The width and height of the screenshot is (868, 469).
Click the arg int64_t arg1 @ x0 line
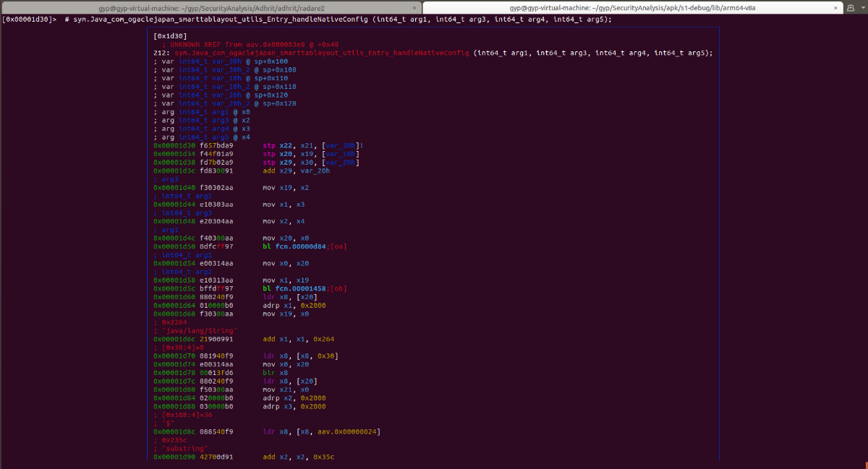pos(202,112)
